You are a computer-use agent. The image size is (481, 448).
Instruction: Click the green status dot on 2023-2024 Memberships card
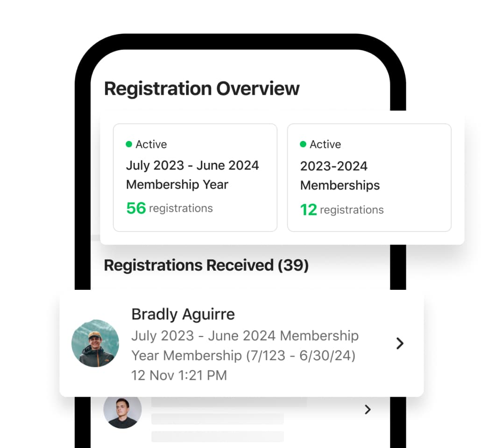pos(303,144)
